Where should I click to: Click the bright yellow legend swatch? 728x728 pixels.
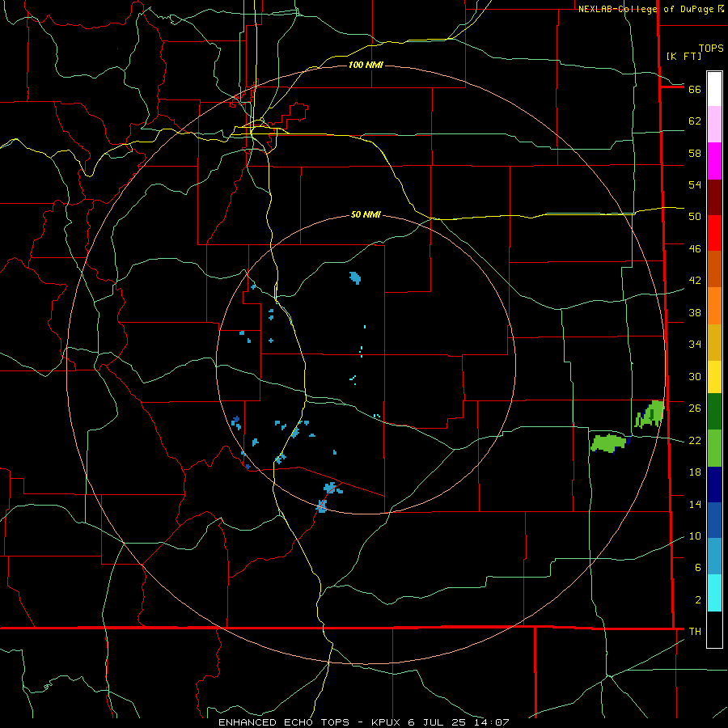click(714, 377)
